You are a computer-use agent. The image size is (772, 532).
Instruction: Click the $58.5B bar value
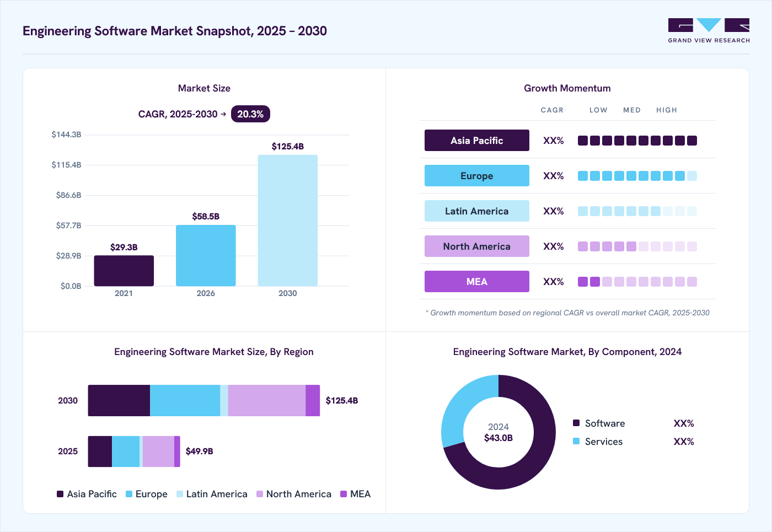[x=206, y=216]
